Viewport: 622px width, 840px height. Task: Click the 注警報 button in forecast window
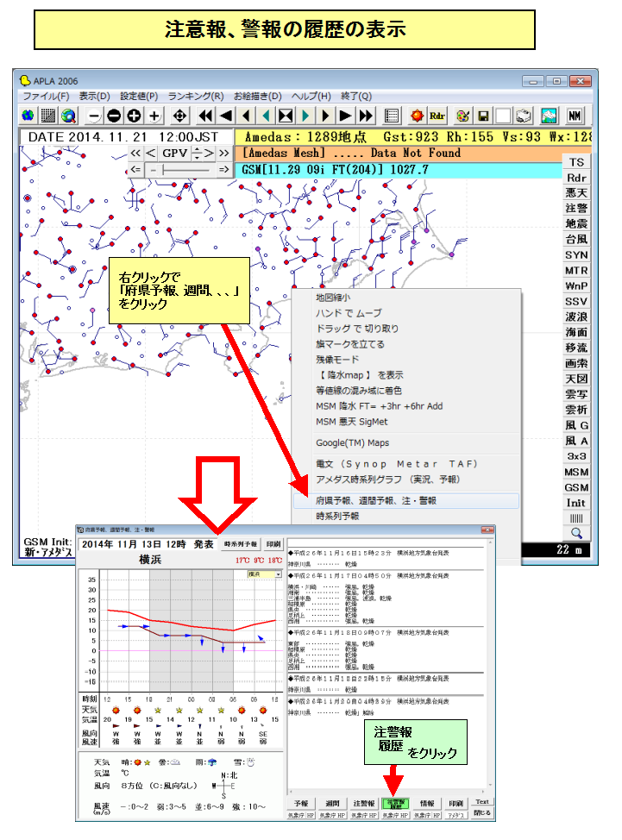click(x=364, y=804)
